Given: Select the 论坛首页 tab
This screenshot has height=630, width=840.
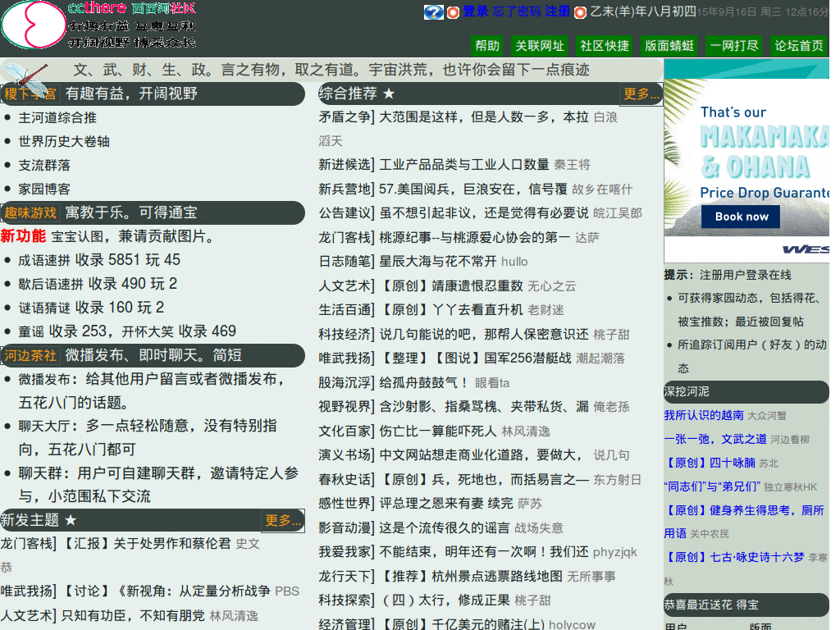Looking at the screenshot, I should 799,45.
